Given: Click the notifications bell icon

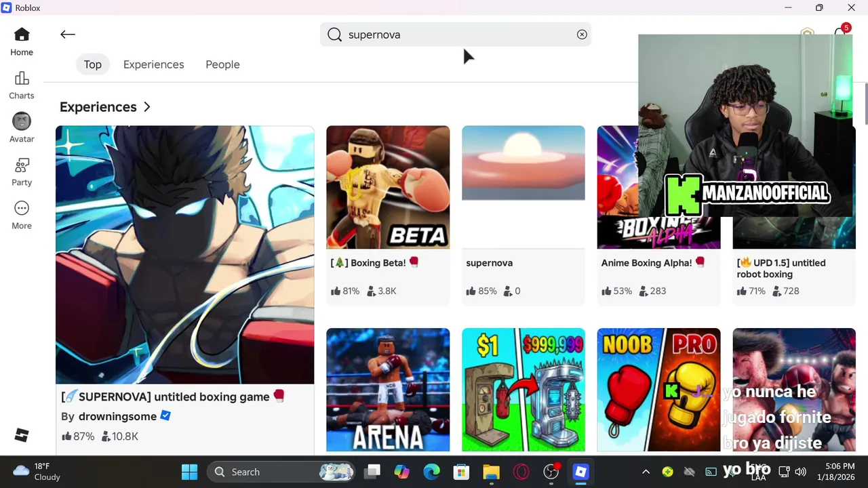Looking at the screenshot, I should pyautogui.click(x=841, y=32).
